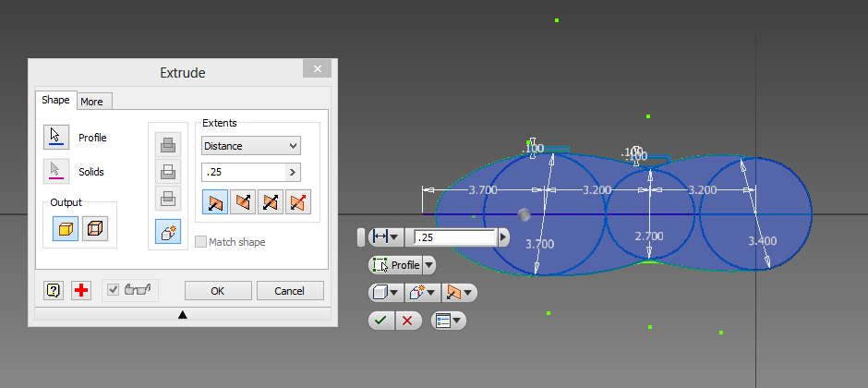This screenshot has height=388, width=868.
Task: Close the Extrude dialog window
Action: click(x=318, y=68)
